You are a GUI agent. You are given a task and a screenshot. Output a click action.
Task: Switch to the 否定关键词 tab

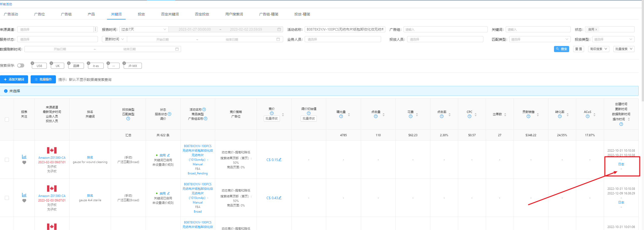170,14
